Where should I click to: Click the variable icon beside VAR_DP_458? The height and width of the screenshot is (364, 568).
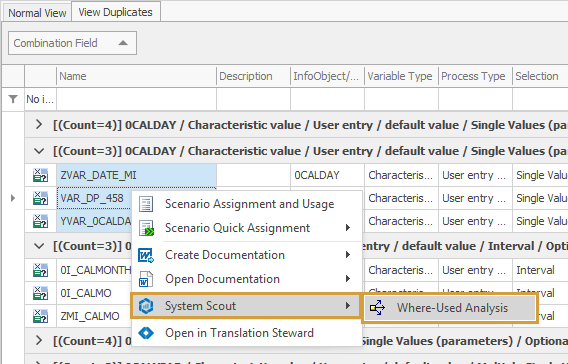coord(40,198)
